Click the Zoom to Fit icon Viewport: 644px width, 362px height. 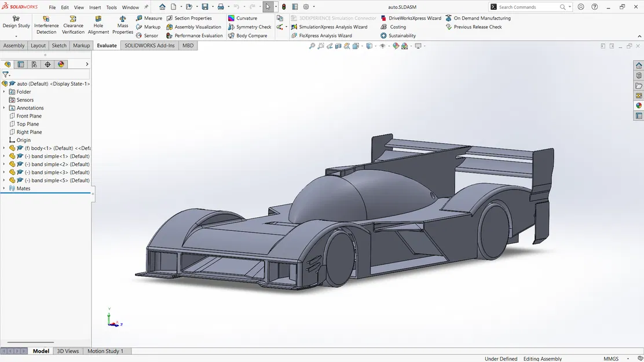pyautogui.click(x=312, y=46)
